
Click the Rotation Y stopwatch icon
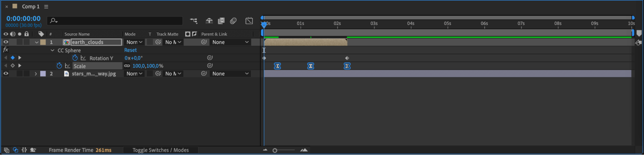point(75,58)
